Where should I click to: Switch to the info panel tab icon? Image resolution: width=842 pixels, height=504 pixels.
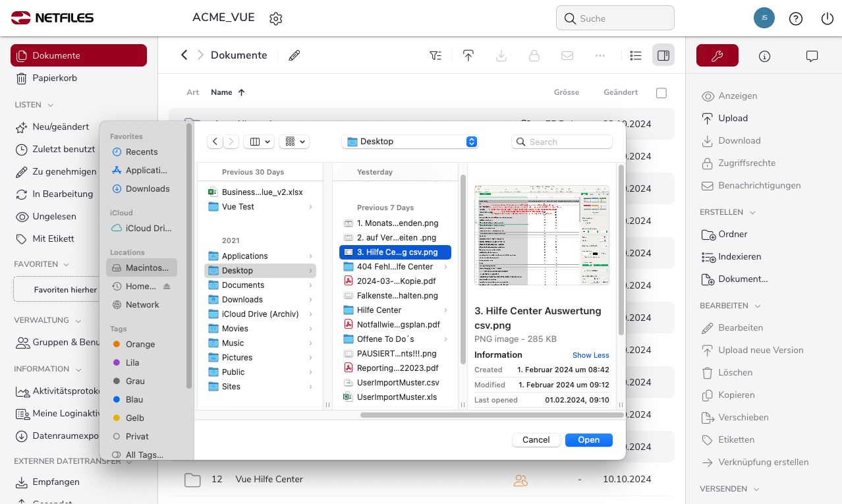point(764,56)
